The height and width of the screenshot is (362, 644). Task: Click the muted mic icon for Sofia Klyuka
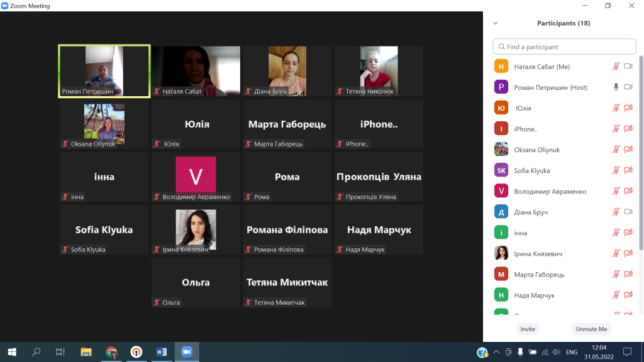coord(616,170)
